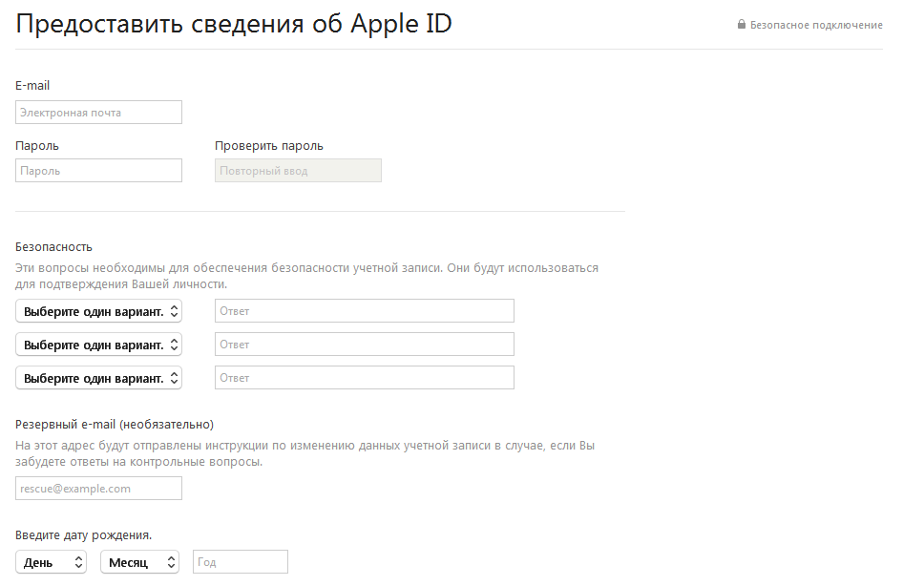The height and width of the screenshot is (586, 924).
Task: Click the third security answer field
Action: pos(364,378)
